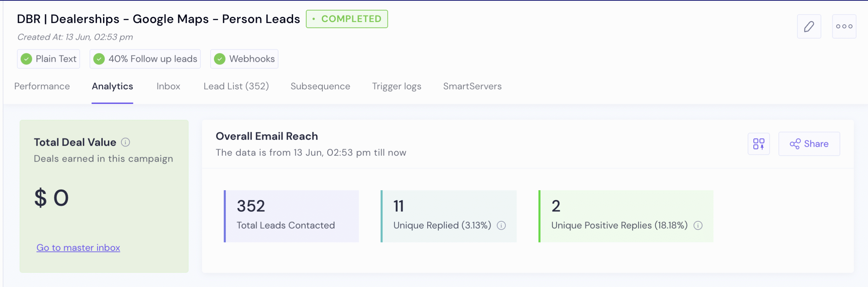Follow the Go to master inbox link
The width and height of the screenshot is (868, 287).
tap(78, 248)
